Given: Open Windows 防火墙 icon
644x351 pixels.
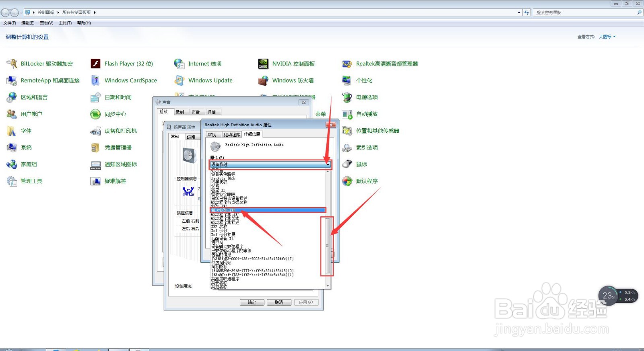Looking at the screenshot, I should pos(263,80).
